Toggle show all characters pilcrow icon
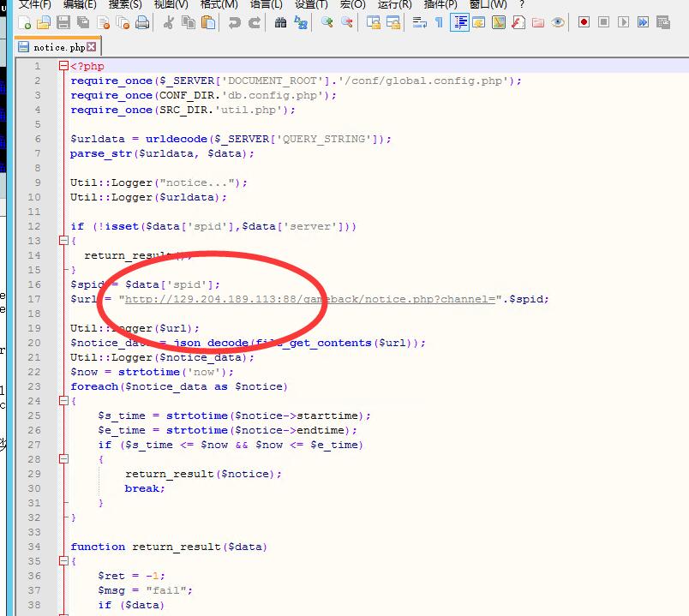The height and width of the screenshot is (616, 689). pos(439,22)
